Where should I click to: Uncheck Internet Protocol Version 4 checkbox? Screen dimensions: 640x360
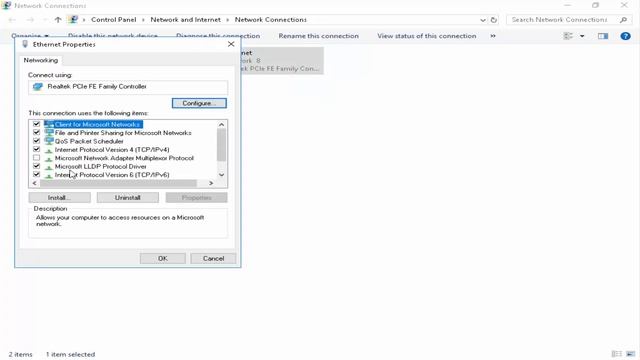click(36, 149)
